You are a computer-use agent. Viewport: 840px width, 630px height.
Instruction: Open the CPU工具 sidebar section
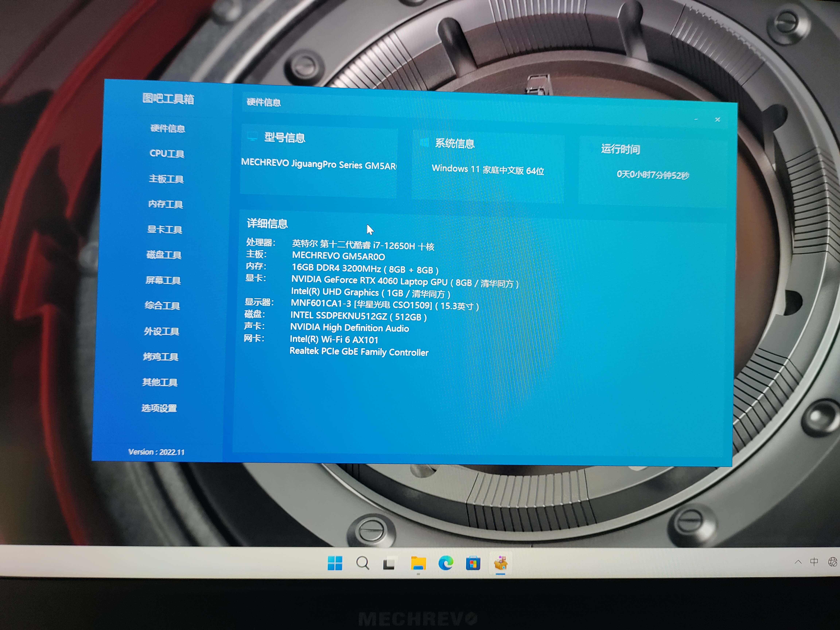tap(167, 154)
